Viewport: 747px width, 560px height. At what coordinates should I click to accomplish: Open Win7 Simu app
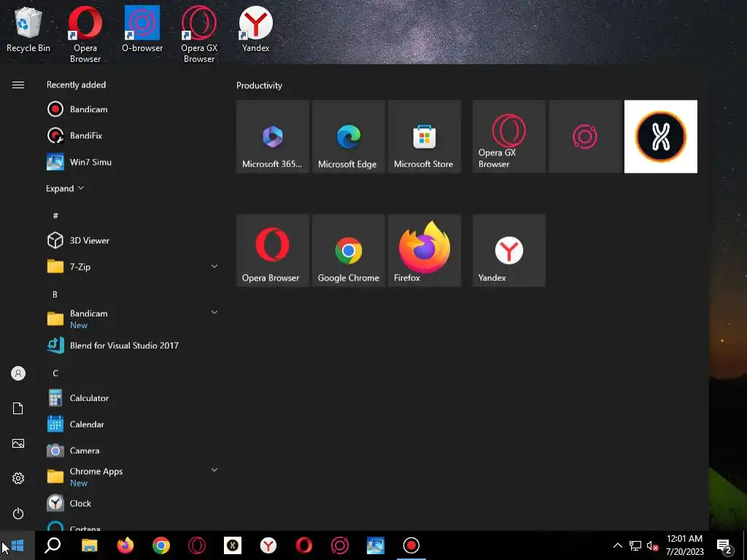coord(131,162)
